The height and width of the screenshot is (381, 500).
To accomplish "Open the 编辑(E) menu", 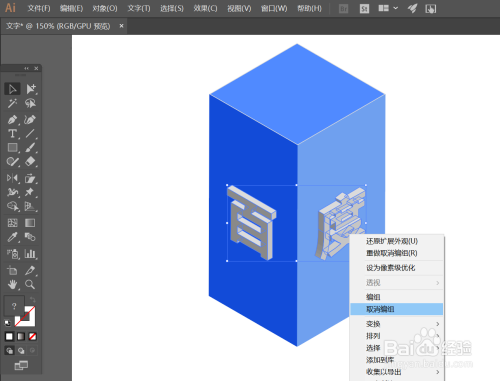I will pos(71,8).
